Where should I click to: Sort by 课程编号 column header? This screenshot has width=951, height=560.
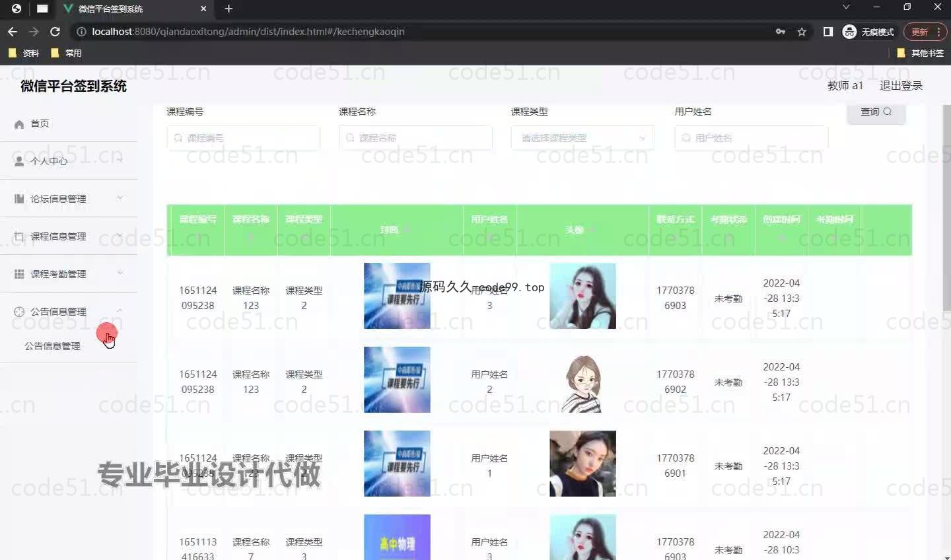coord(198,229)
